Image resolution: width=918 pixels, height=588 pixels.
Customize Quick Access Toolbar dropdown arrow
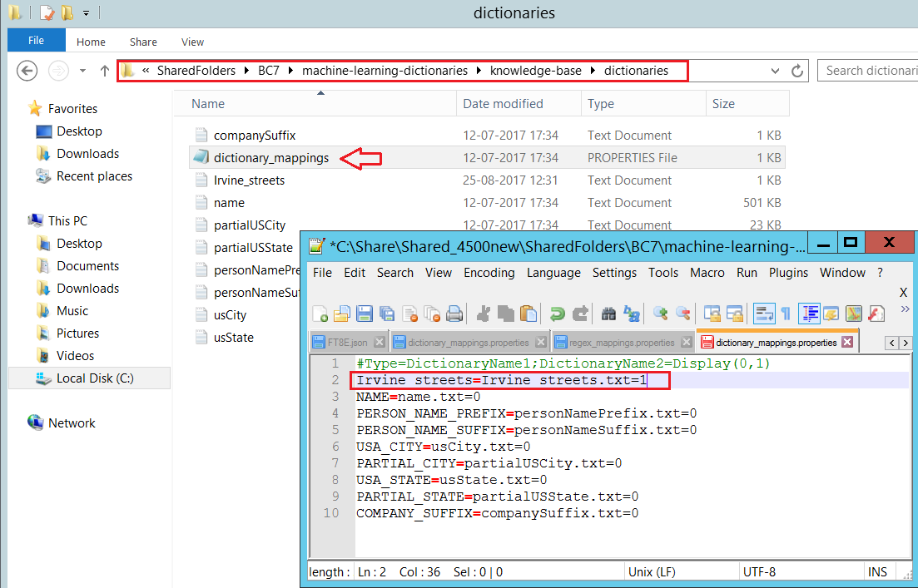(86, 12)
